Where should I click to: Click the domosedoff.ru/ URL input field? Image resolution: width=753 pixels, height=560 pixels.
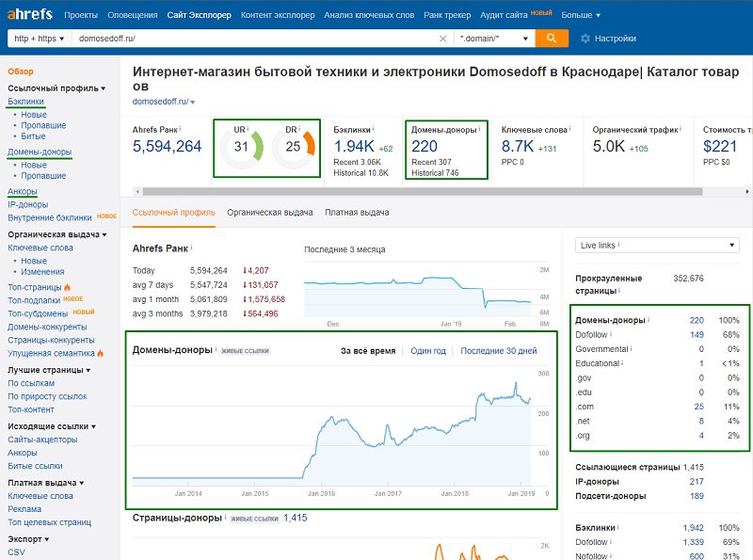coord(255,39)
